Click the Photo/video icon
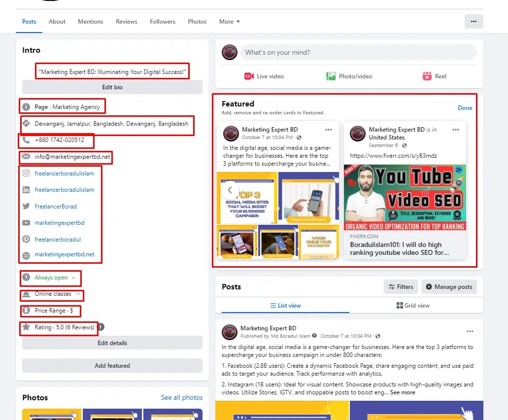Image resolution: width=508 pixels, height=420 pixels. pyautogui.click(x=331, y=76)
